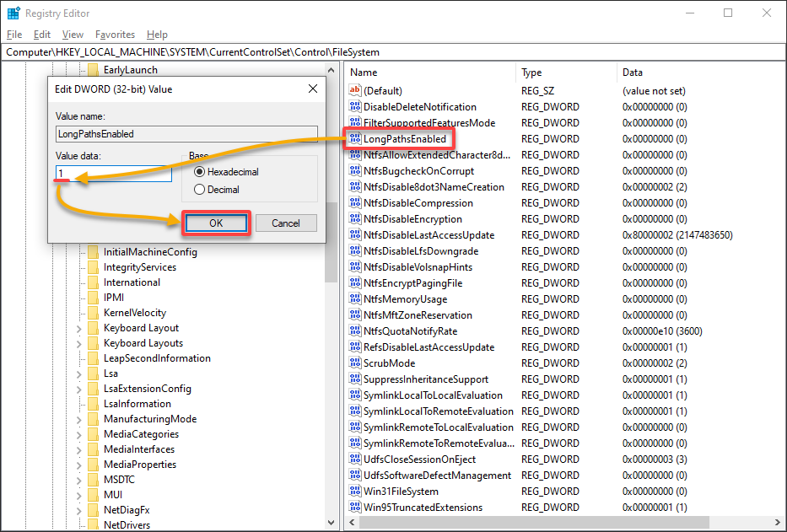Screen dimensions: 787x532
Task: Click the NtfsQuotaNotifyRate DWORD icon
Action: tap(355, 330)
